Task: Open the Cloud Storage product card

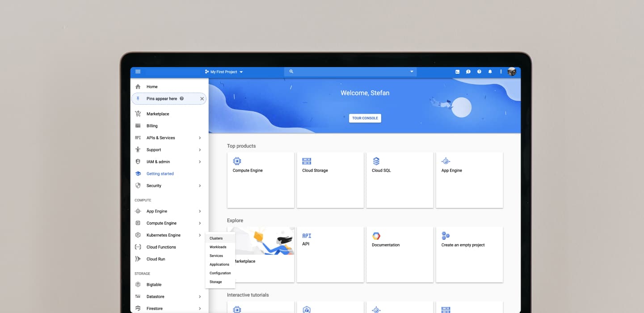Action: (x=330, y=180)
